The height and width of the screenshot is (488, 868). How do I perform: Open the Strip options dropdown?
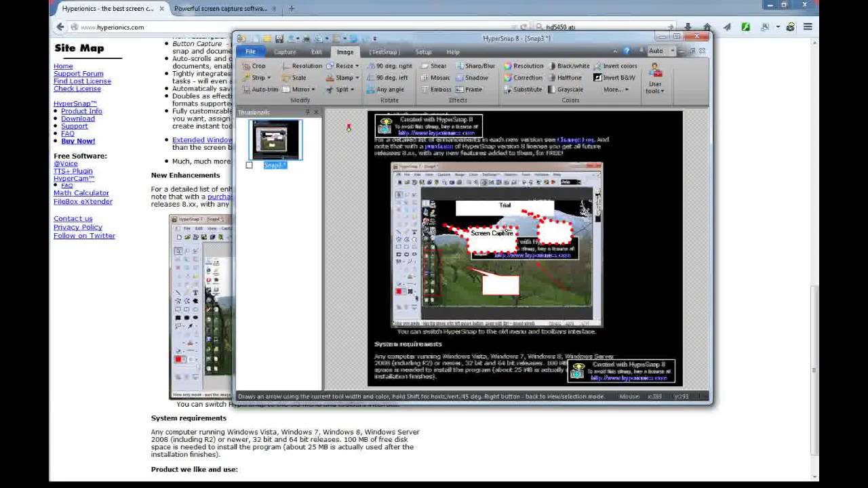pyautogui.click(x=258, y=78)
